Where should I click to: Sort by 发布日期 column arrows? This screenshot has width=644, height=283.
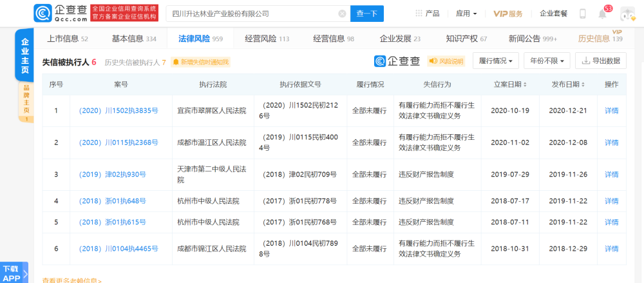click(583, 84)
